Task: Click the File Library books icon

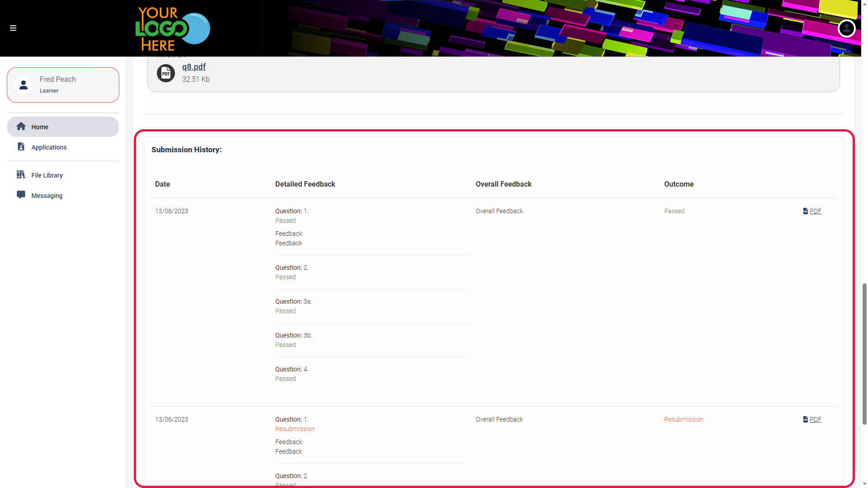Action: (x=21, y=175)
